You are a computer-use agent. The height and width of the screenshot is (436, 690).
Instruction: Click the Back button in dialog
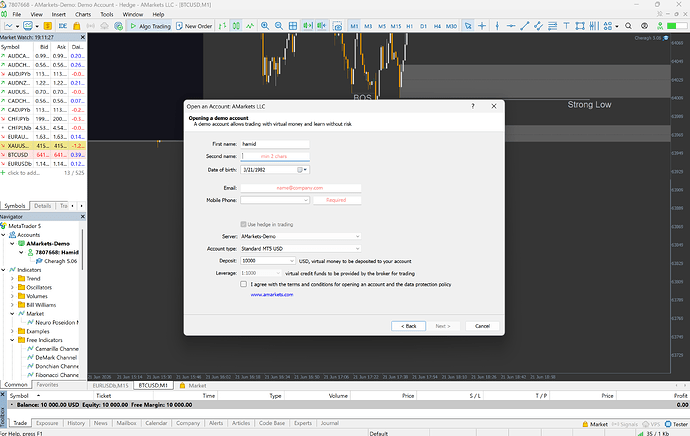pos(408,326)
